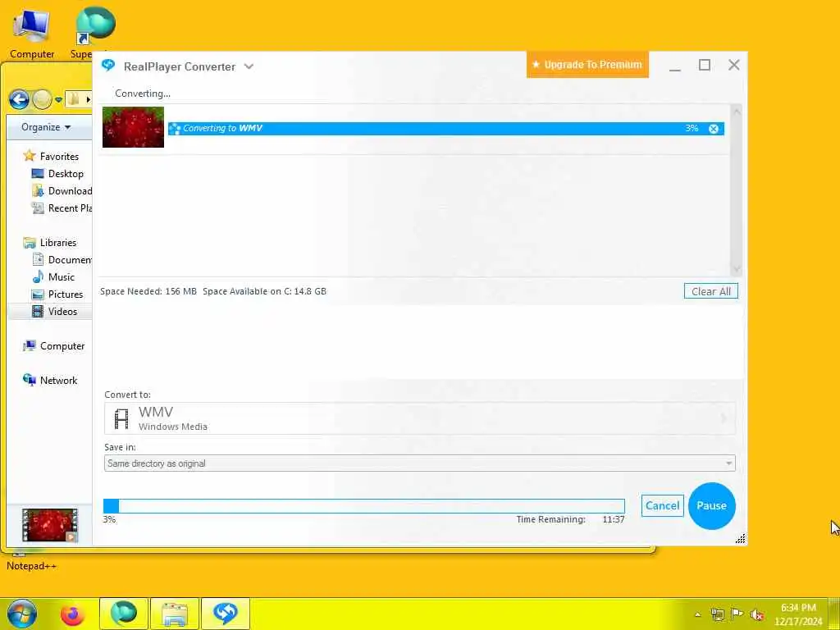Open the Windows Start menu
The image size is (840, 630).
coord(22,614)
